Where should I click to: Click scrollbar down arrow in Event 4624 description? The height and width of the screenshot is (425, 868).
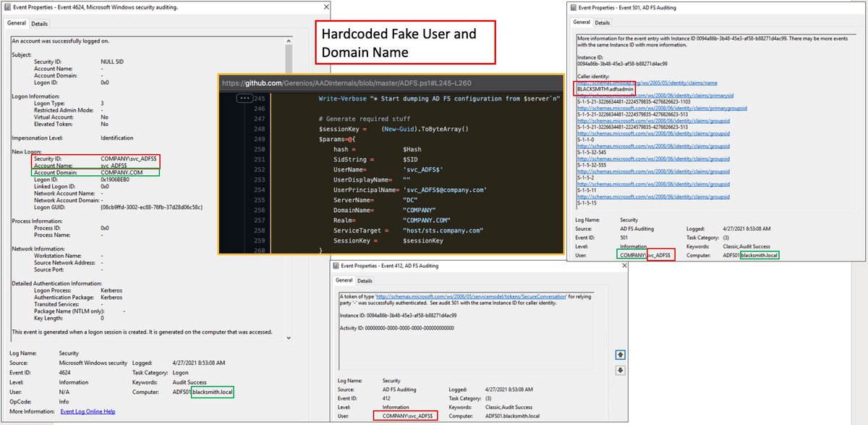[x=288, y=340]
